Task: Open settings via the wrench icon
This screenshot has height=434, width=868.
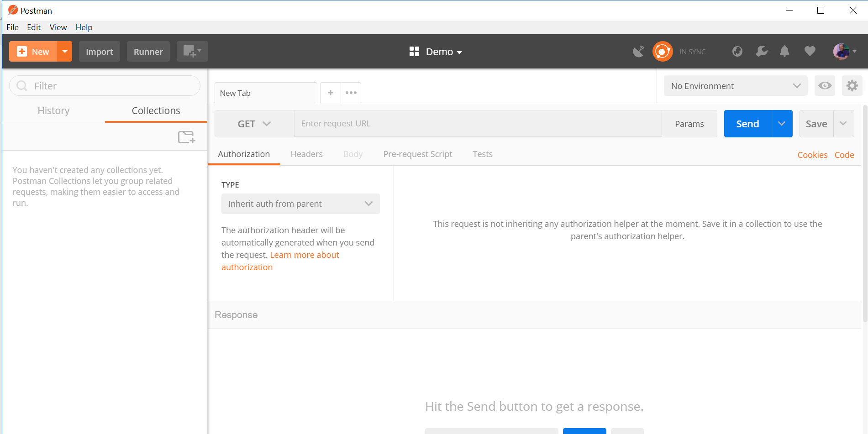Action: [762, 52]
